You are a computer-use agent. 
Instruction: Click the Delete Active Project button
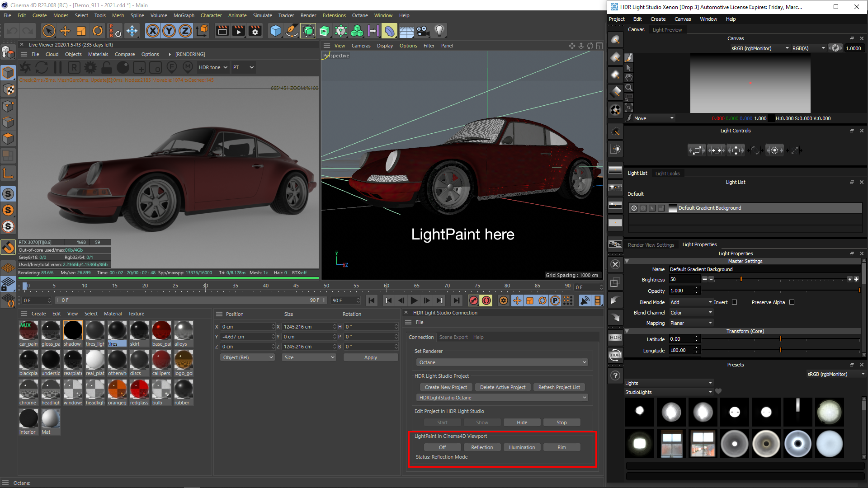[503, 387]
